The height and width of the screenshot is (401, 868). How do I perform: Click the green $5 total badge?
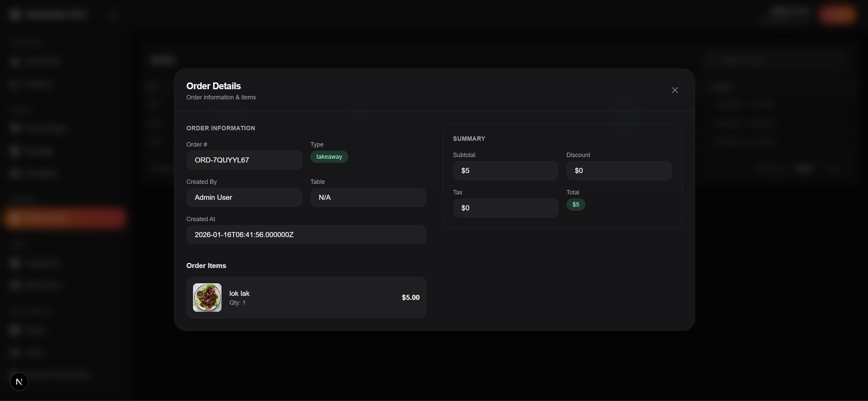(575, 205)
